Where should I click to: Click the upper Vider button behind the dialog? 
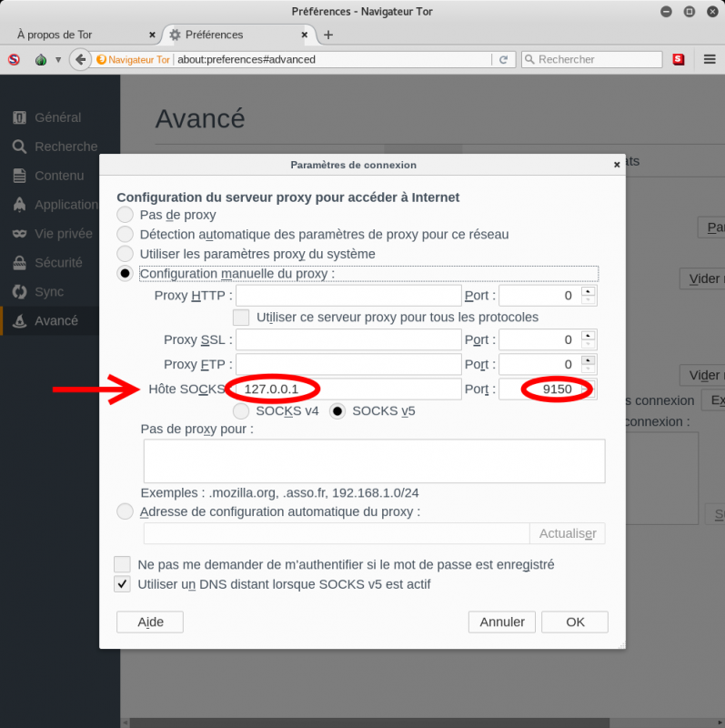click(x=703, y=278)
